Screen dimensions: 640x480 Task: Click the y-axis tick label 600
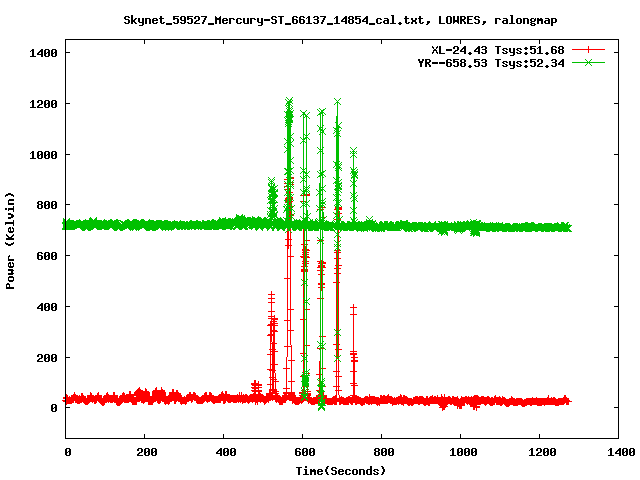pyautogui.click(x=47, y=256)
